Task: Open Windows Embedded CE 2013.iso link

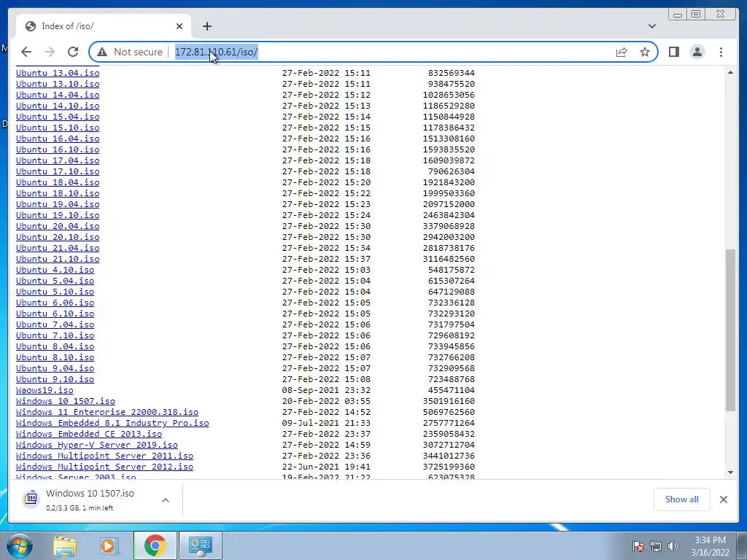Action: 88,435
